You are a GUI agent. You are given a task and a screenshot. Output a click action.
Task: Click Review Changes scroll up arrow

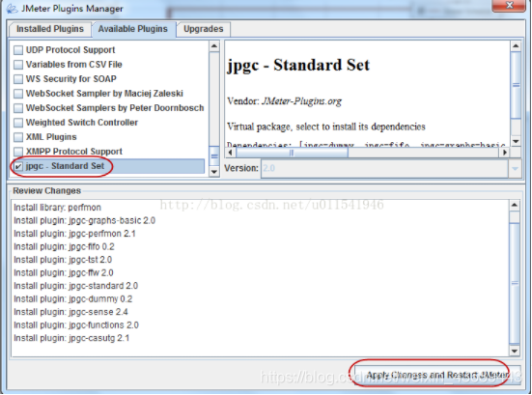[x=515, y=205]
